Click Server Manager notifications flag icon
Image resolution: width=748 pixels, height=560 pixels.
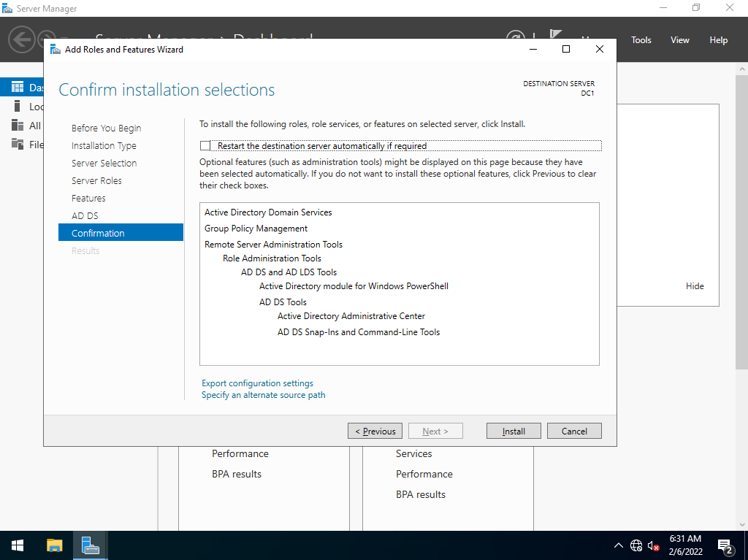tap(555, 34)
